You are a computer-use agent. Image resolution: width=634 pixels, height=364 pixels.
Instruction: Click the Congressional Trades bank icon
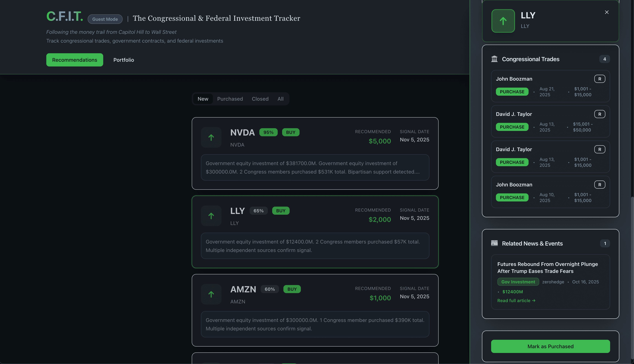[494, 59]
